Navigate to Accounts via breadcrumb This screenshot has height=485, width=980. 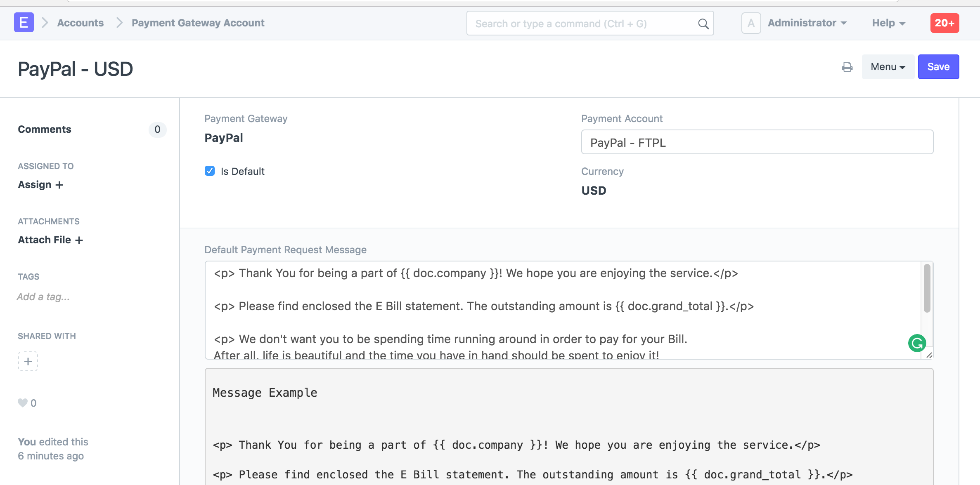pos(80,23)
